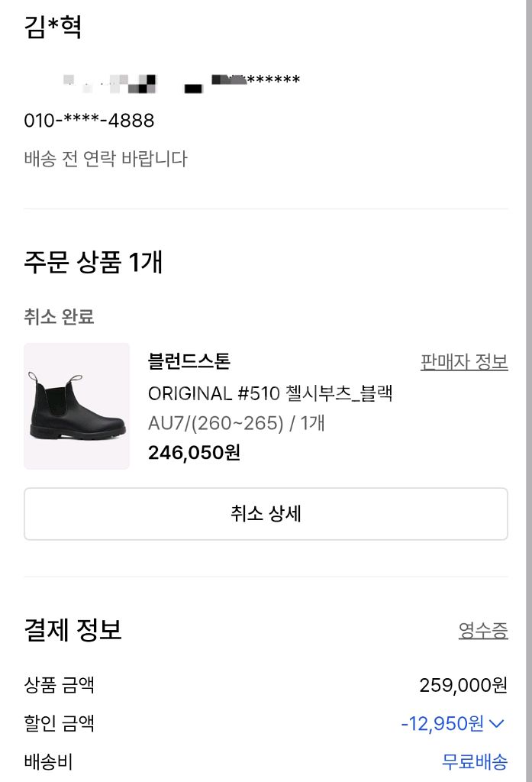Image resolution: width=532 pixels, height=782 pixels.
Task: Tap the 259,000원 product amount
Action: [463, 685]
